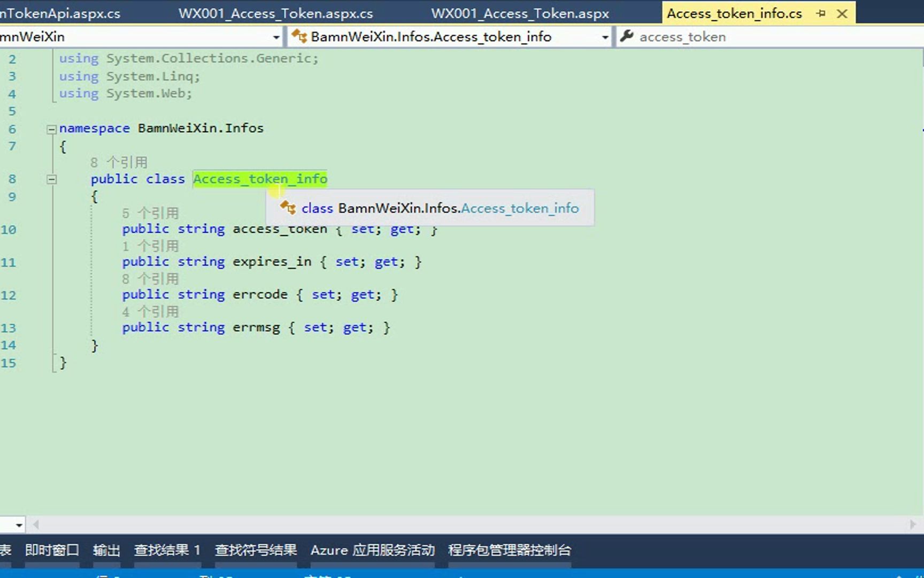924x578 pixels.
Task: Switch to the WX001_Access_Token.aspx.cs tab
Action: coord(276,13)
